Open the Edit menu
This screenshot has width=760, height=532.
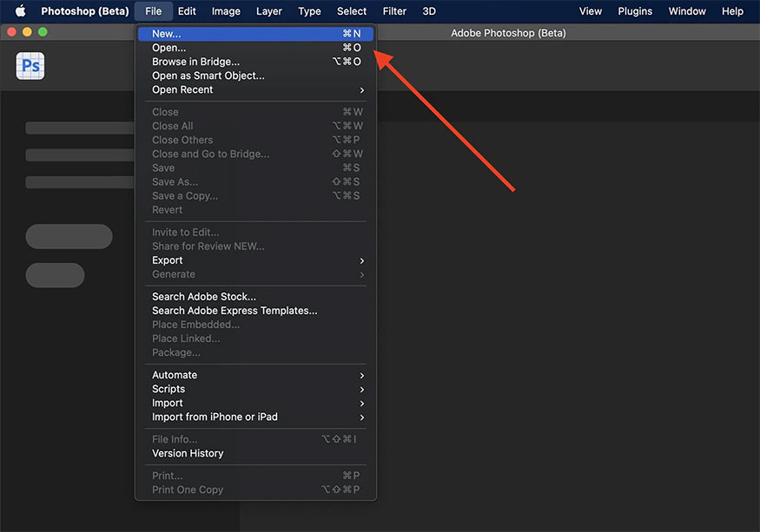(187, 11)
